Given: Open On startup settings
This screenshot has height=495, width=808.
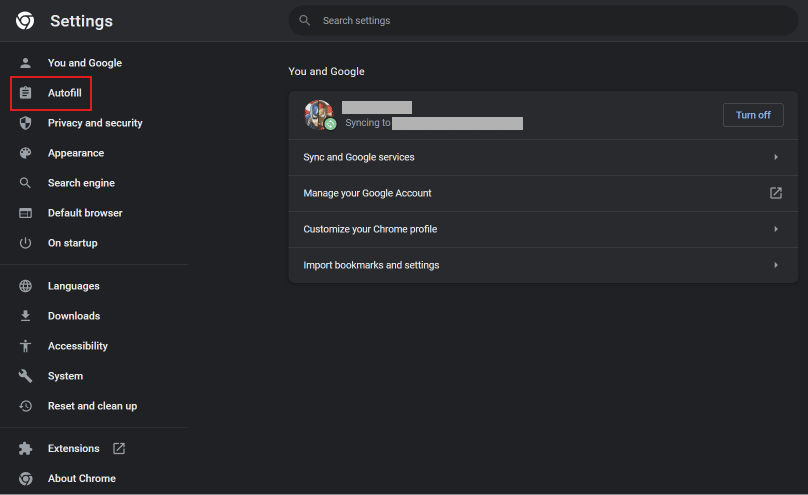Looking at the screenshot, I should [x=73, y=243].
